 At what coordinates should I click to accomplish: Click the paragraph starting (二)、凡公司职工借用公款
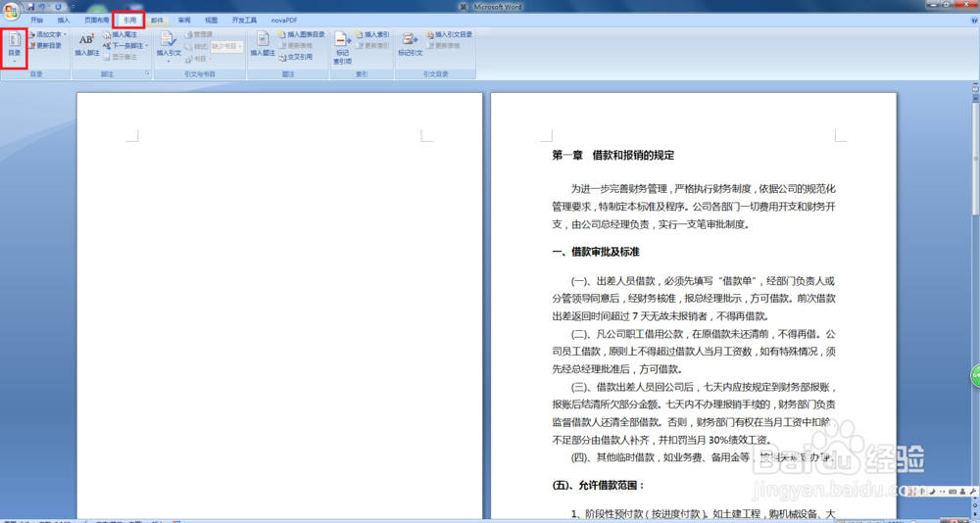694,352
